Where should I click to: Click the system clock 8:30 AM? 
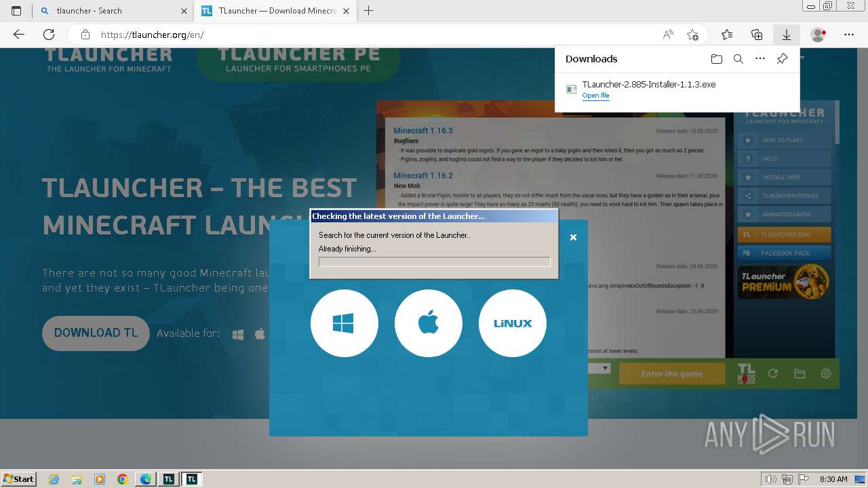click(833, 479)
